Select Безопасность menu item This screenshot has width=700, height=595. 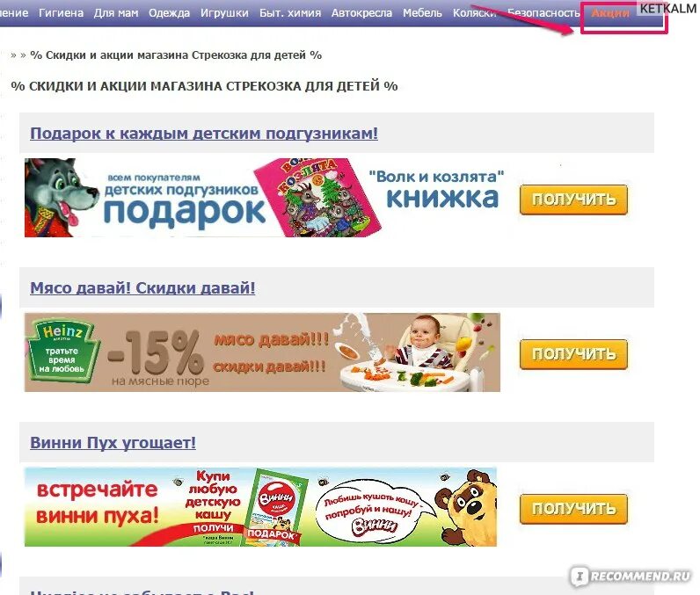[543, 13]
